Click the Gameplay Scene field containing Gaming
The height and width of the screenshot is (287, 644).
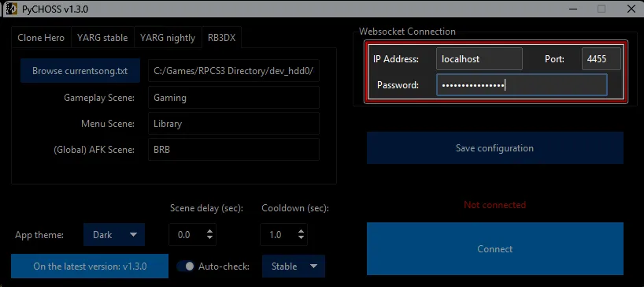pos(234,98)
